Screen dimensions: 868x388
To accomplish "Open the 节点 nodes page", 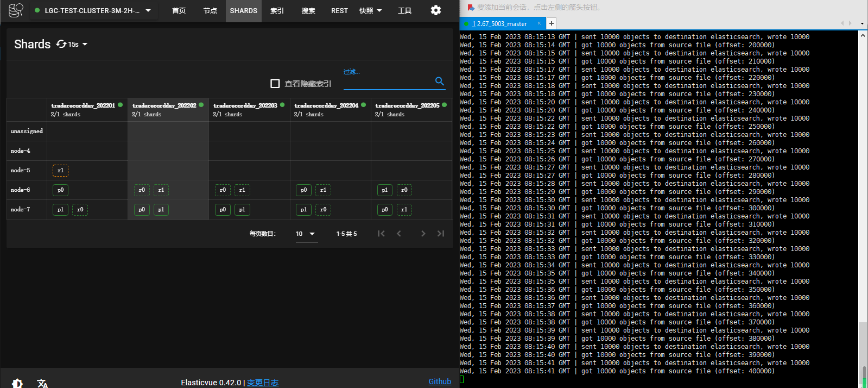I will (x=210, y=11).
